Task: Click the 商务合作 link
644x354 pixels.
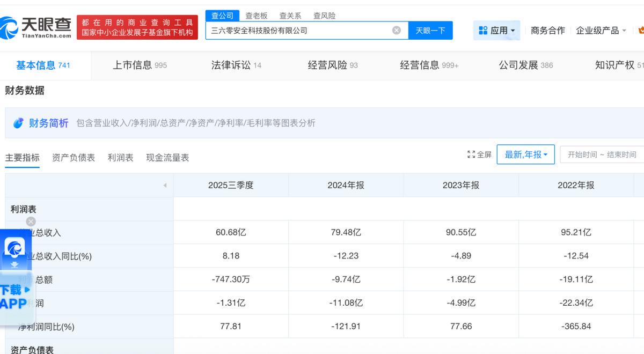Action: [x=547, y=31]
